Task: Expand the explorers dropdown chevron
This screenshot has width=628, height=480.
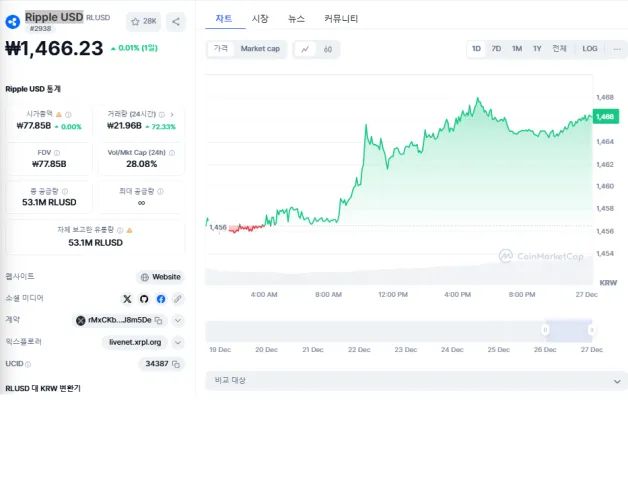Action: coord(178,343)
